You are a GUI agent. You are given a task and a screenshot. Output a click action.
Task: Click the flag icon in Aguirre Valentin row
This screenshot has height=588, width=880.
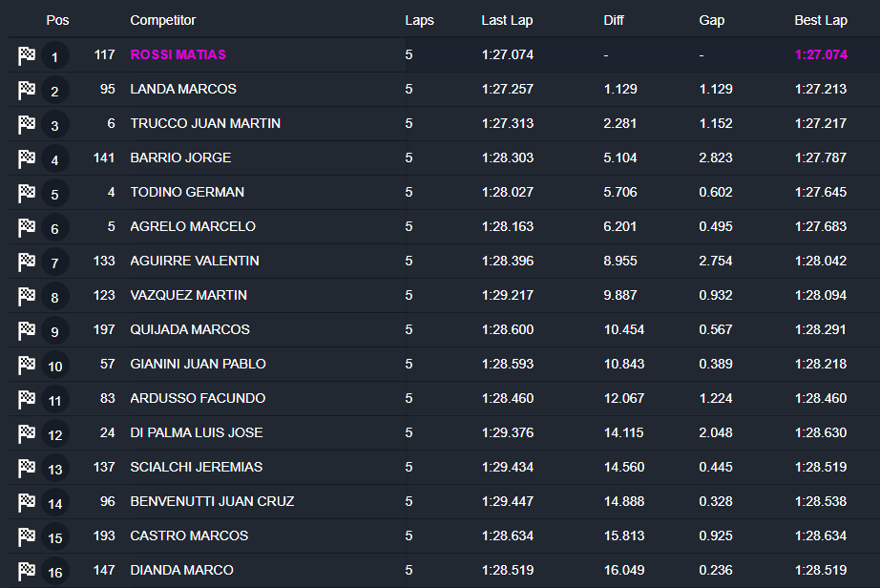click(x=27, y=262)
